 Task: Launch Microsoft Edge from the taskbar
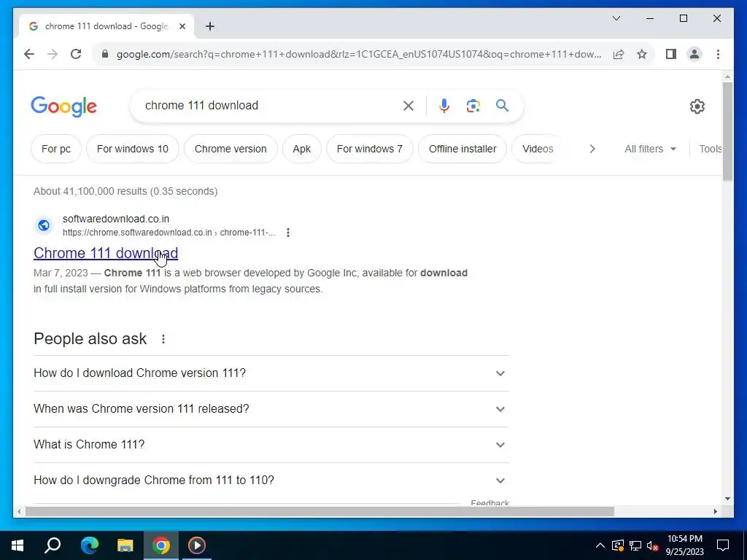click(89, 545)
